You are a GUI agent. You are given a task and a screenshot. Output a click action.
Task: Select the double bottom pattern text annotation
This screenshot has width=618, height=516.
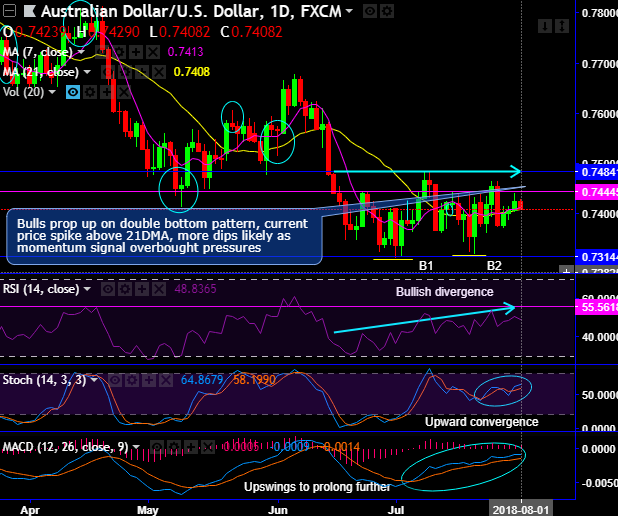point(164,236)
